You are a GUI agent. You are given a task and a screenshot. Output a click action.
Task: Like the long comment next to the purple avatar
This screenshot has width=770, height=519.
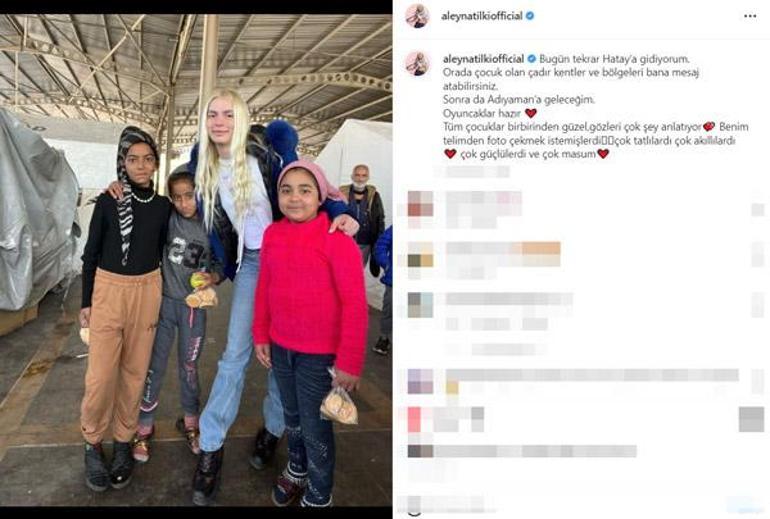[x=757, y=382]
